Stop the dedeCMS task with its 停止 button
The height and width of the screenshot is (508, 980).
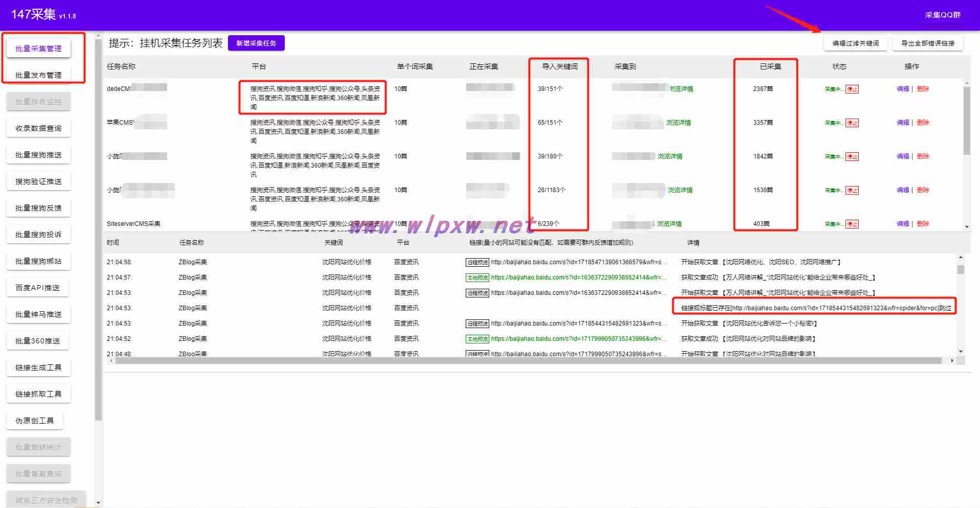click(x=852, y=89)
